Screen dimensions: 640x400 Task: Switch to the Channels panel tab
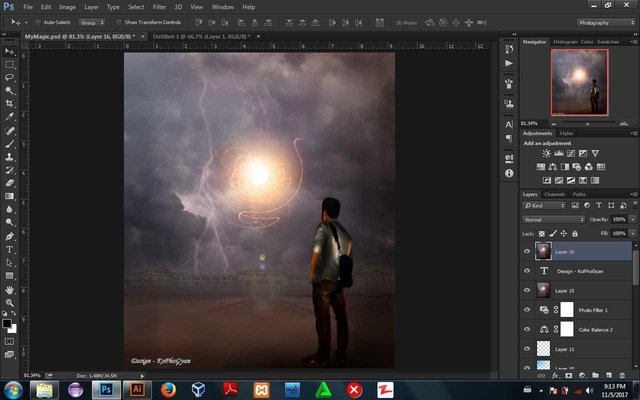(554, 194)
